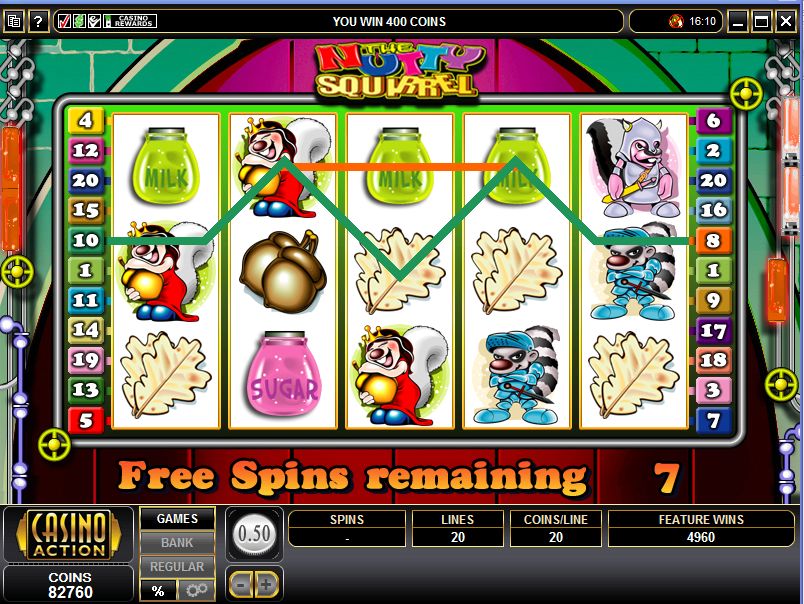Click the green dollar sign badge
804x604 pixels.
[x=79, y=21]
